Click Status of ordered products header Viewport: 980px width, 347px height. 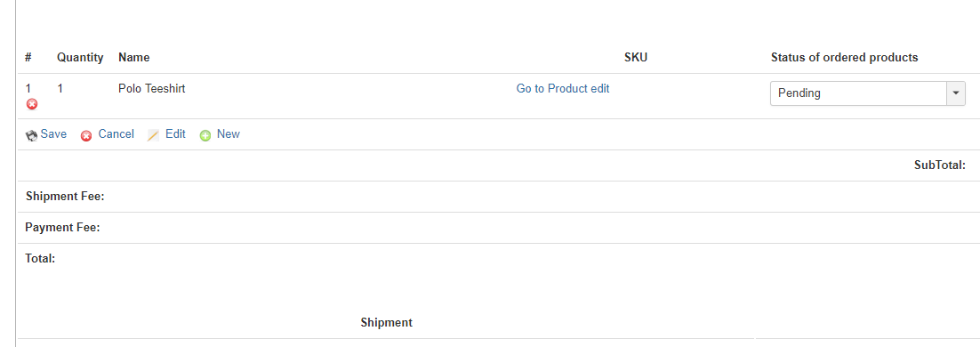point(844,58)
